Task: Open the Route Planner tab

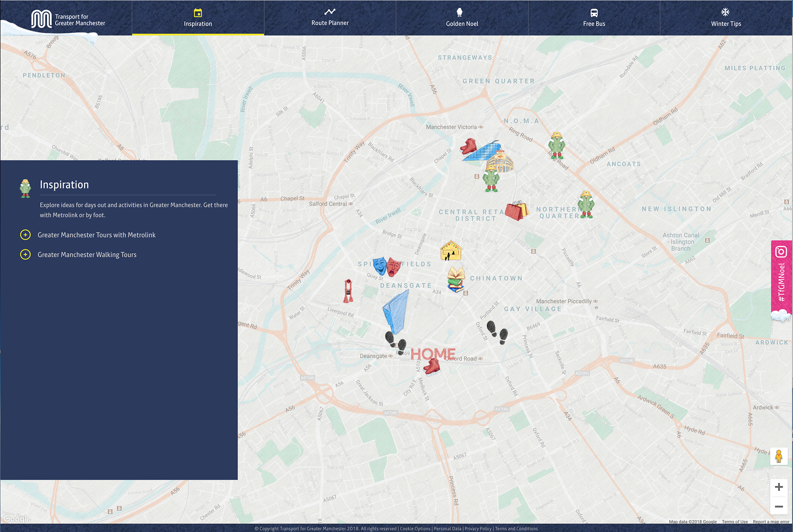Action: pyautogui.click(x=330, y=17)
